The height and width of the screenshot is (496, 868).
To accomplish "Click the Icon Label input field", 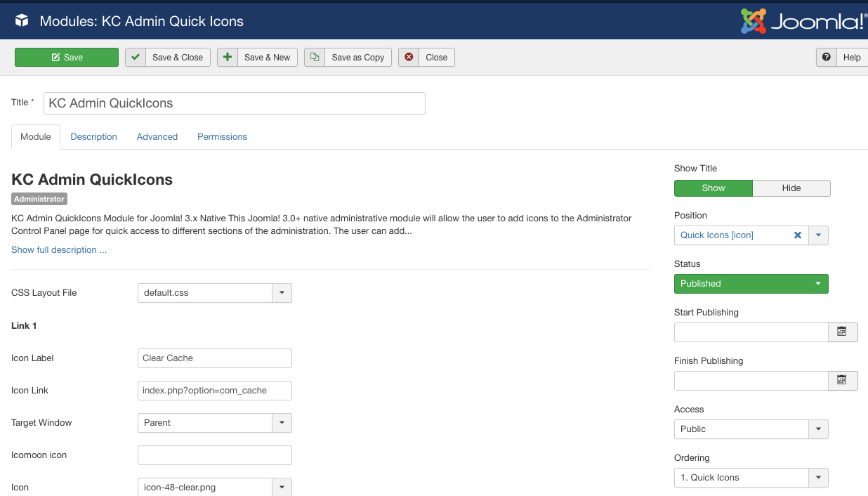I will 215,358.
